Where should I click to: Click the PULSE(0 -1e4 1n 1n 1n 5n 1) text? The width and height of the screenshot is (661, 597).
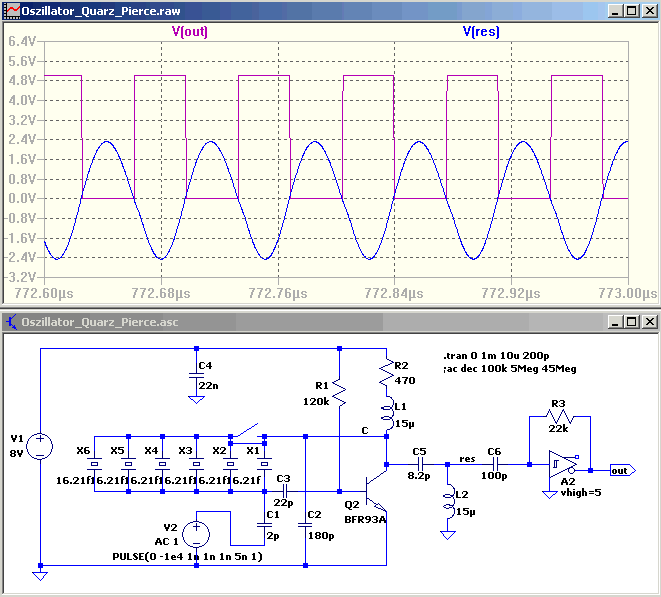pyautogui.click(x=188, y=557)
